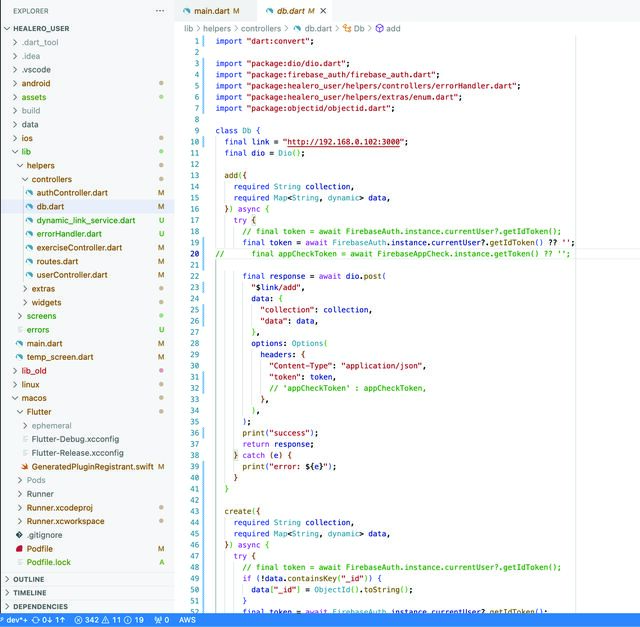640x627 pixels.
Task: Expand the .vscode folder
Action: (15, 69)
